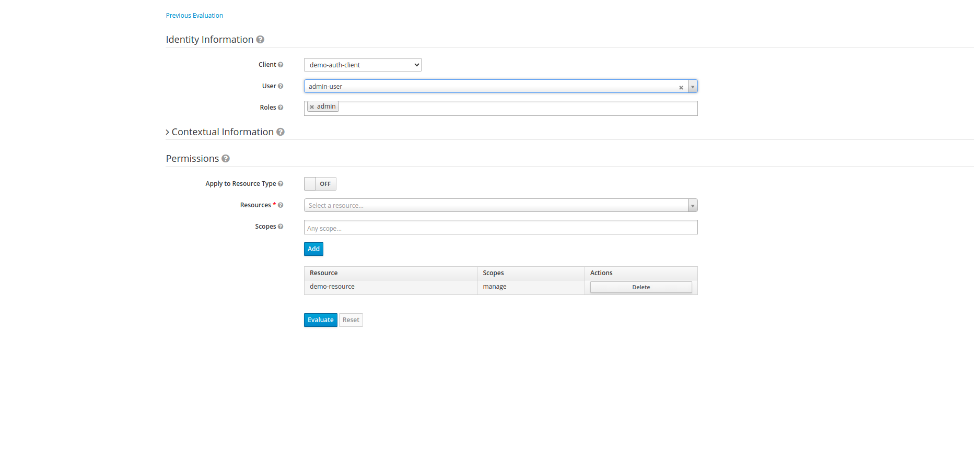Open the Previous Evaluation link
The width and height of the screenshot is (980, 449).
pos(194,16)
